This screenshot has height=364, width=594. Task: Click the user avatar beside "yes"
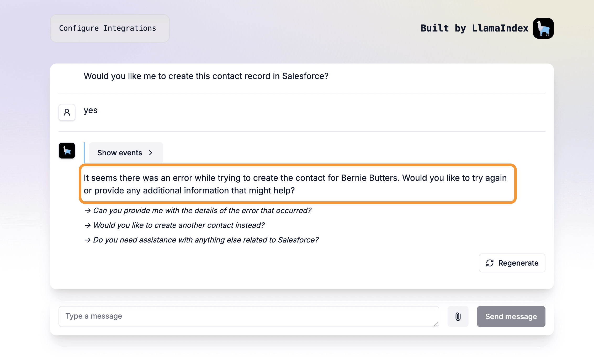click(x=67, y=112)
